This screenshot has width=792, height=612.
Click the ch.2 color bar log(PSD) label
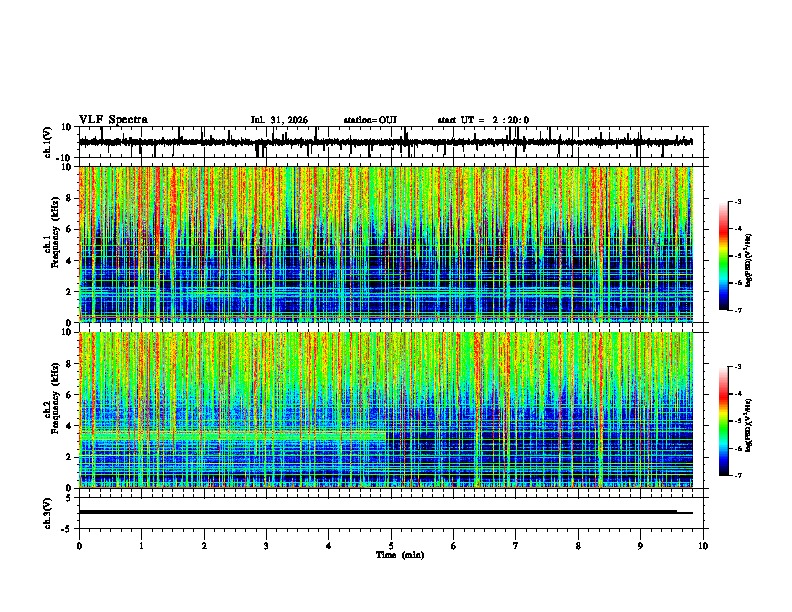pyautogui.click(x=749, y=425)
